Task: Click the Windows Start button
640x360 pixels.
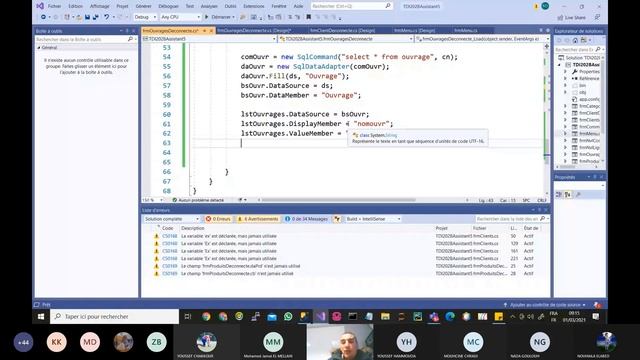Action: pos(41,316)
